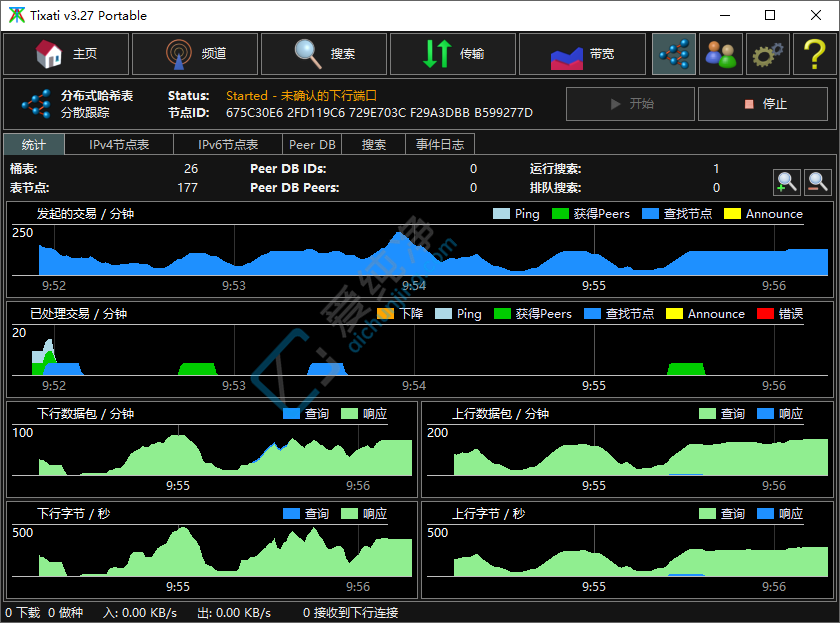Click the 发起的交易 / 分钟 chart area
This screenshot has width=840, height=623.
[x=420, y=250]
